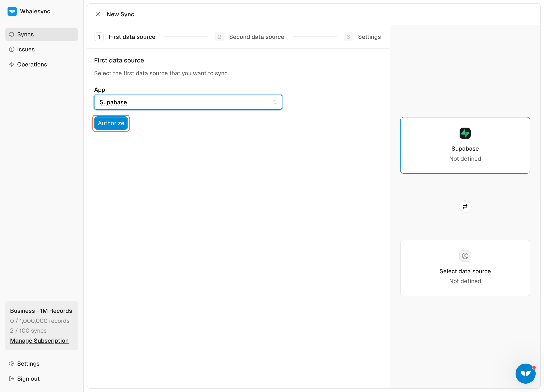Click the step number 2 badge
This screenshot has height=392, width=544.
[220, 37]
